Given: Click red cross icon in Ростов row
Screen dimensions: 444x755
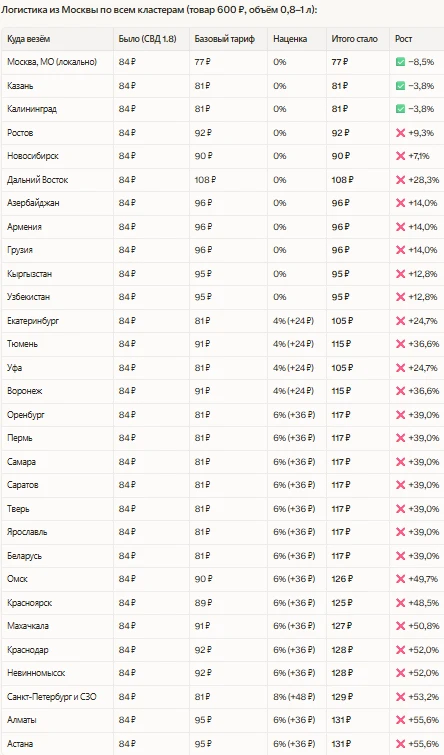Looking at the screenshot, I should pos(400,133).
